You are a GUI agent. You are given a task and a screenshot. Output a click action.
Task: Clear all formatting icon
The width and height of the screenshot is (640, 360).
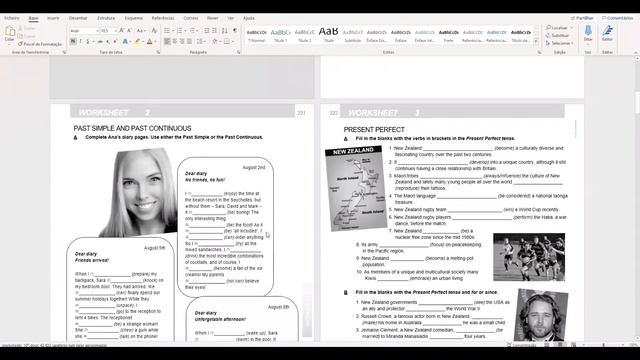[x=154, y=31]
